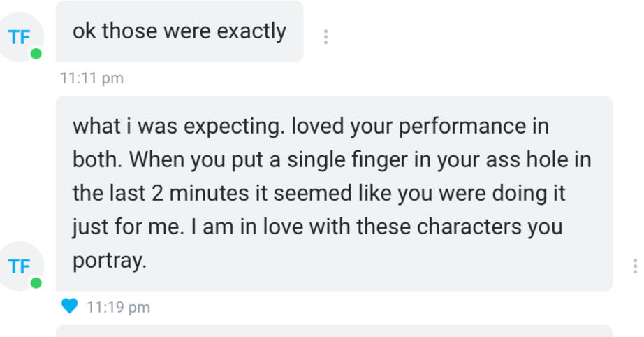Screen dimensions: 644x337
Task: Click the word "ok" in first bubble
Action: coord(84,31)
